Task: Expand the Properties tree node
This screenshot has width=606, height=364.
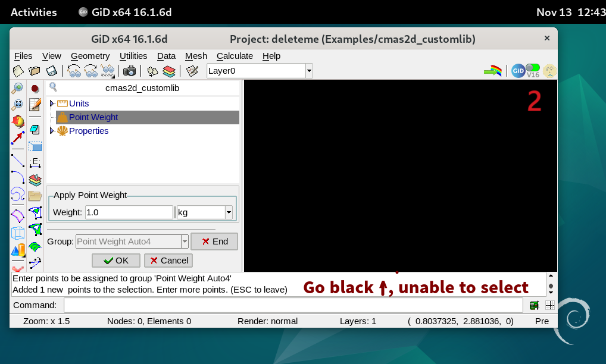Action: pos(52,131)
